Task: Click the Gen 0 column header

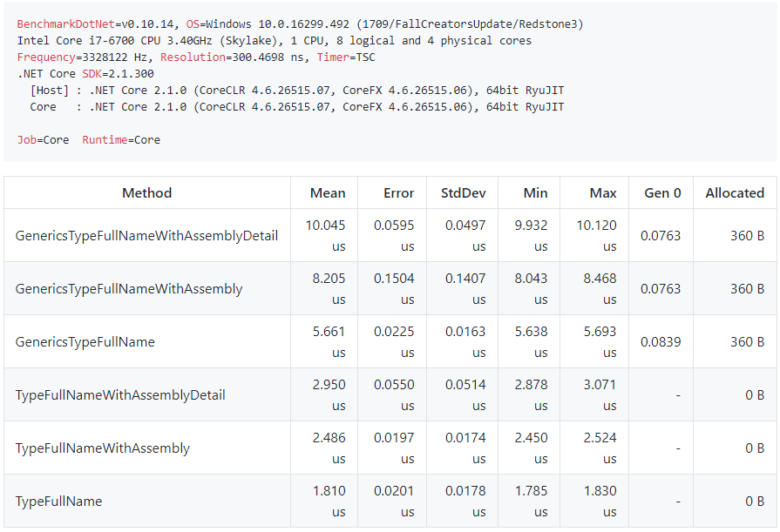Action: [x=662, y=193]
